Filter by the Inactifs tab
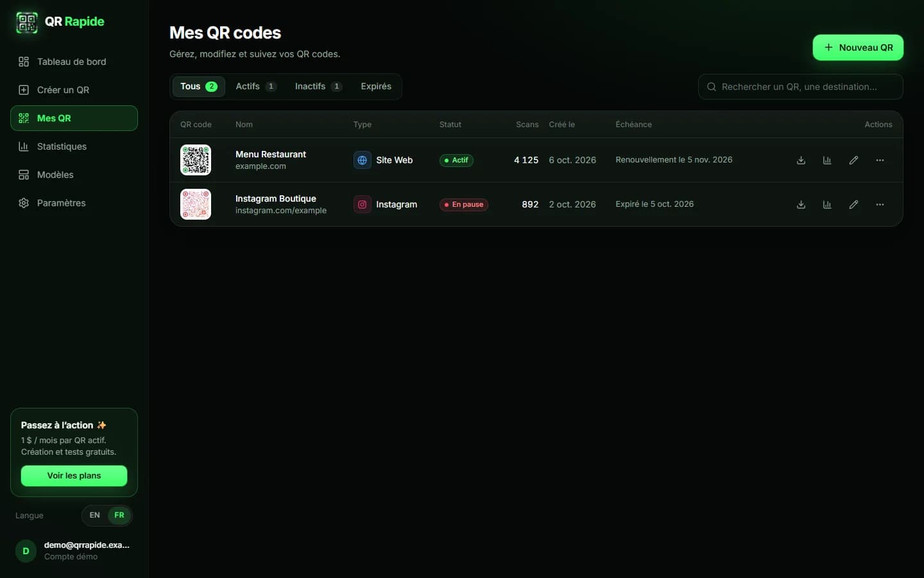The height and width of the screenshot is (578, 924). 318,87
